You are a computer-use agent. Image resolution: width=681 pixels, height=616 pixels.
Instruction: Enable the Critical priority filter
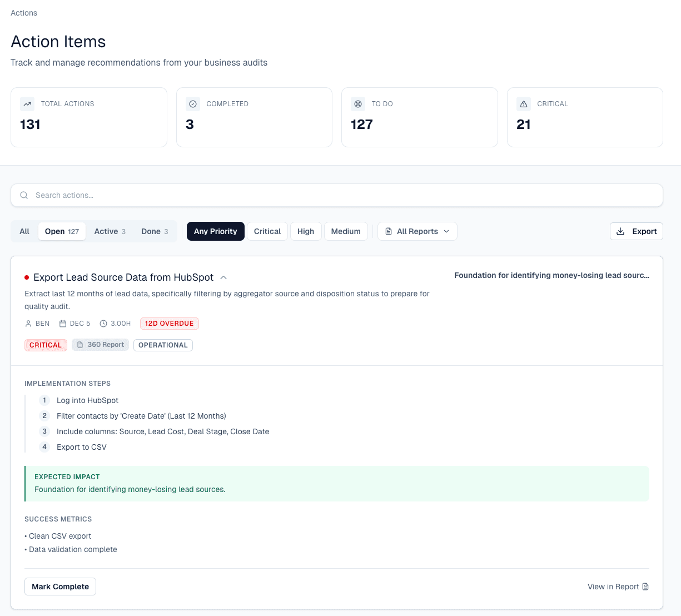point(267,231)
